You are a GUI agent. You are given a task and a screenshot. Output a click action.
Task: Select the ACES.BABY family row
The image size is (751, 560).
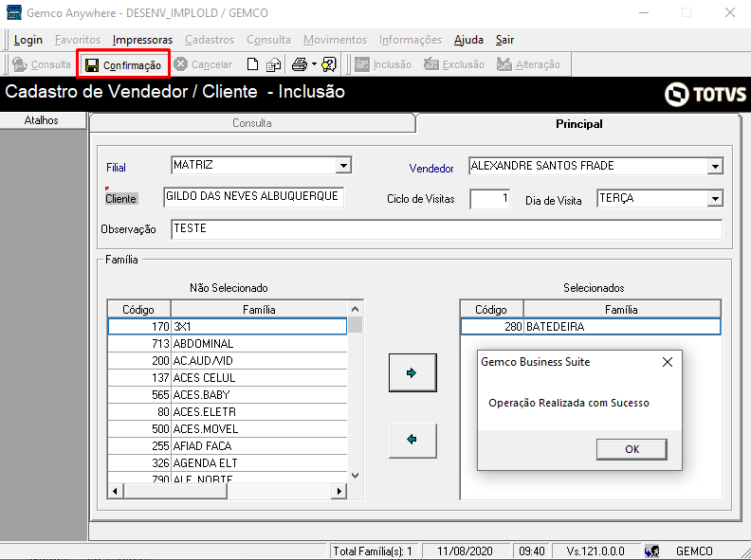(x=228, y=395)
